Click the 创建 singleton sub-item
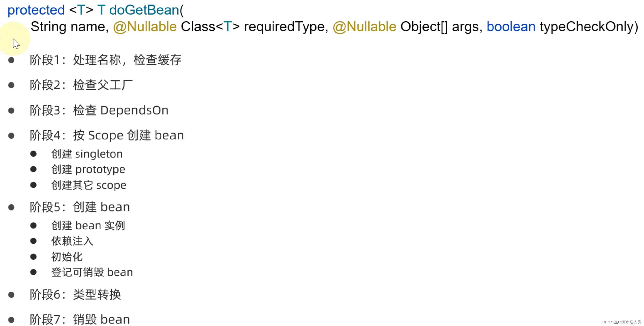 (x=87, y=154)
